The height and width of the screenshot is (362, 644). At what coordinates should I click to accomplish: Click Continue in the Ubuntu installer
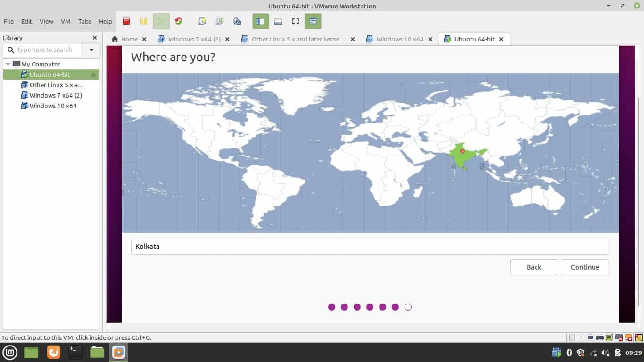point(585,267)
